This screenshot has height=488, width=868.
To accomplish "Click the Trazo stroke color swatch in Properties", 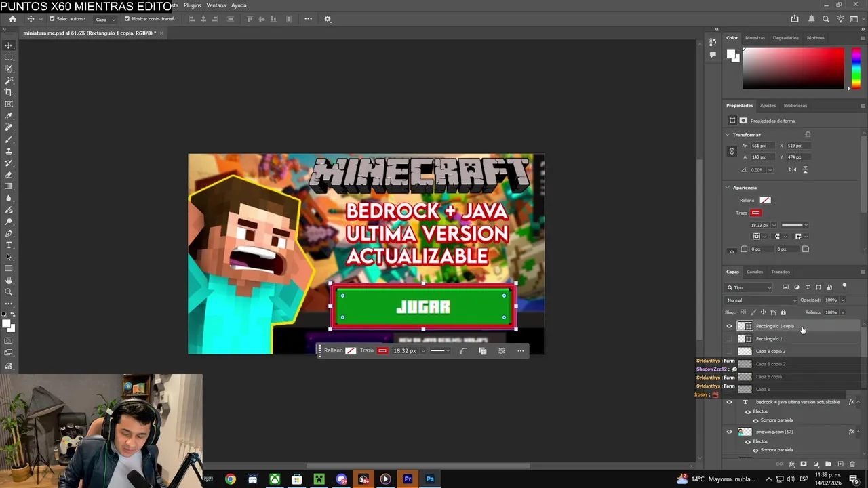I will coord(755,213).
